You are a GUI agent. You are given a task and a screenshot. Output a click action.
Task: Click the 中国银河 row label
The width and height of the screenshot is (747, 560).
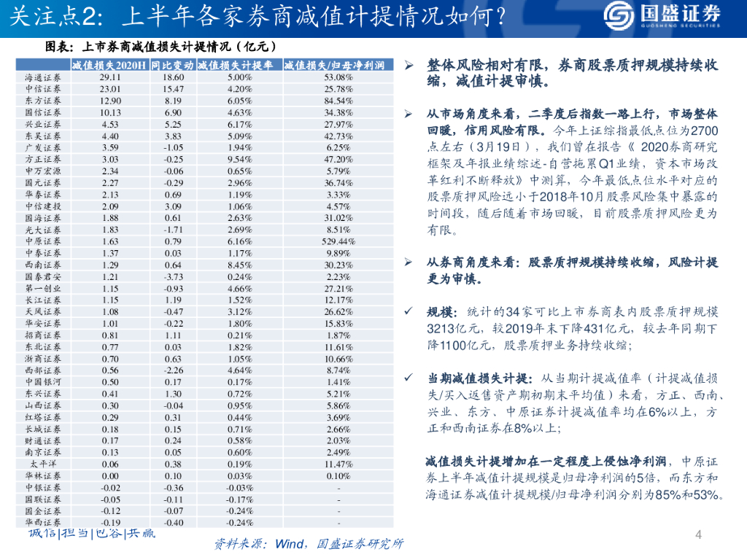[x=43, y=382]
